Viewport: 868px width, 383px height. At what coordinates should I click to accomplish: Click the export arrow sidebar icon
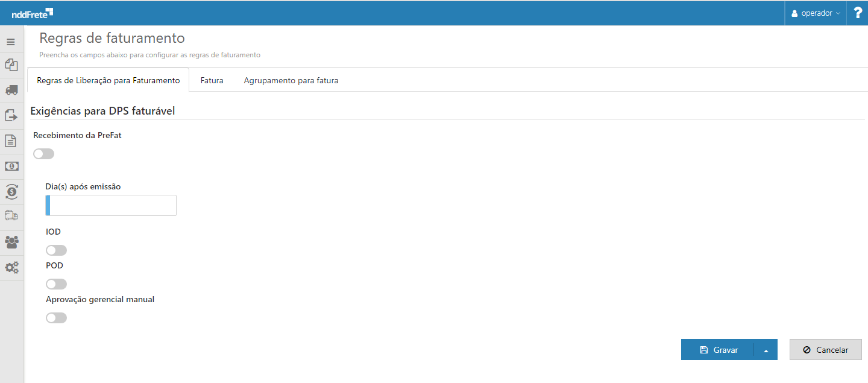(11, 115)
